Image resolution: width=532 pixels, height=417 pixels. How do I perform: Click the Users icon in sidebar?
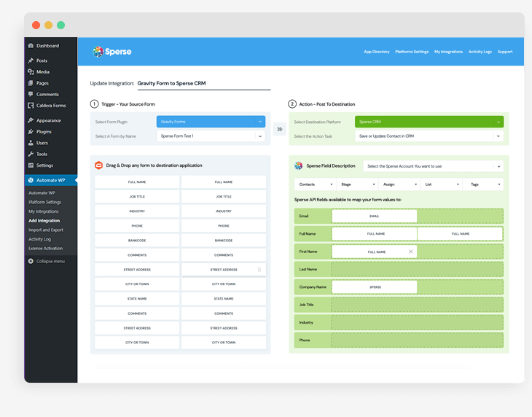(x=31, y=142)
